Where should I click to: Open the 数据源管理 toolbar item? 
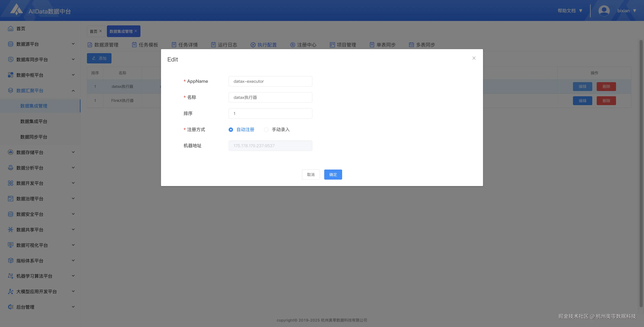(x=106, y=44)
